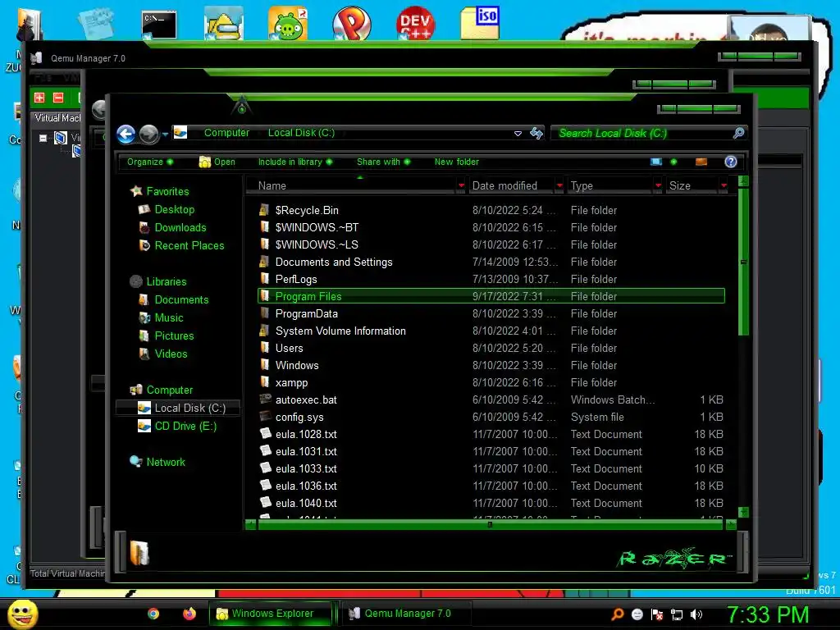Click Libraries in the navigation pane
The image size is (840, 630).
coord(166,282)
